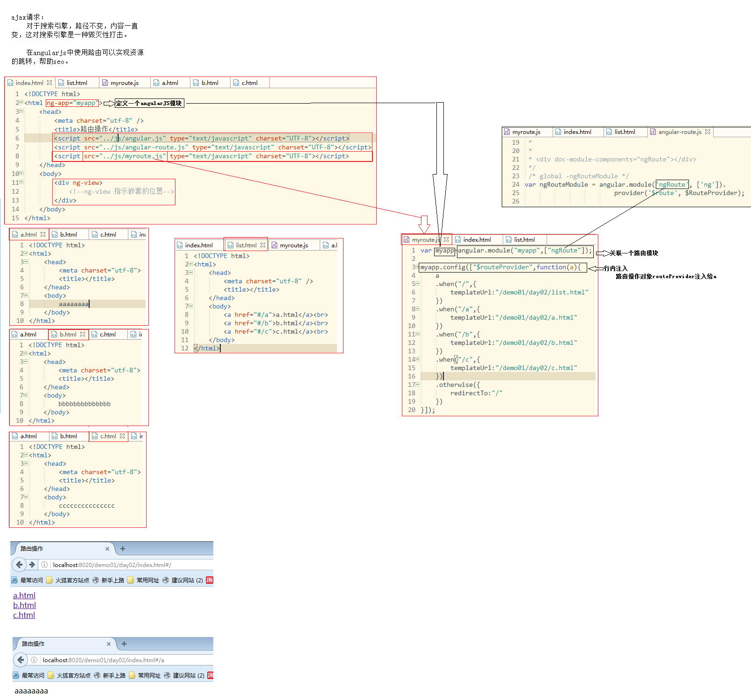Open 常用网址 bookmark folder in index.html#/ browser
751x700 pixels.
pos(144,580)
